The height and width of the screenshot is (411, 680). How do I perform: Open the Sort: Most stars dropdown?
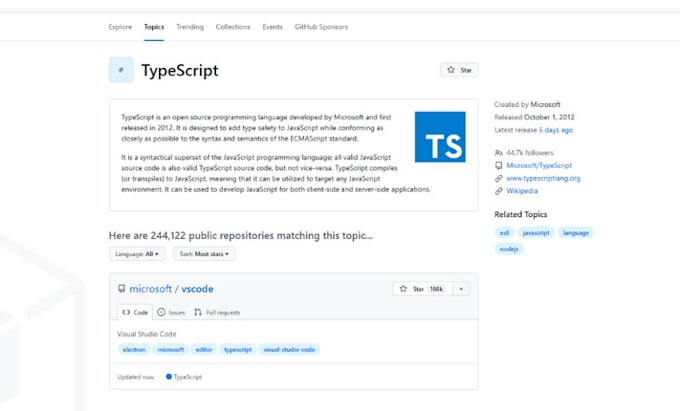(x=204, y=254)
